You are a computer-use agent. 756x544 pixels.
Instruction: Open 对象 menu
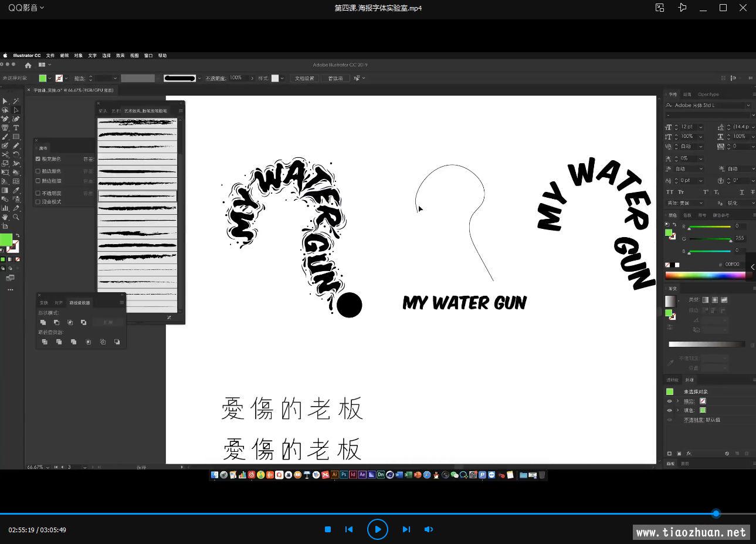click(x=79, y=56)
